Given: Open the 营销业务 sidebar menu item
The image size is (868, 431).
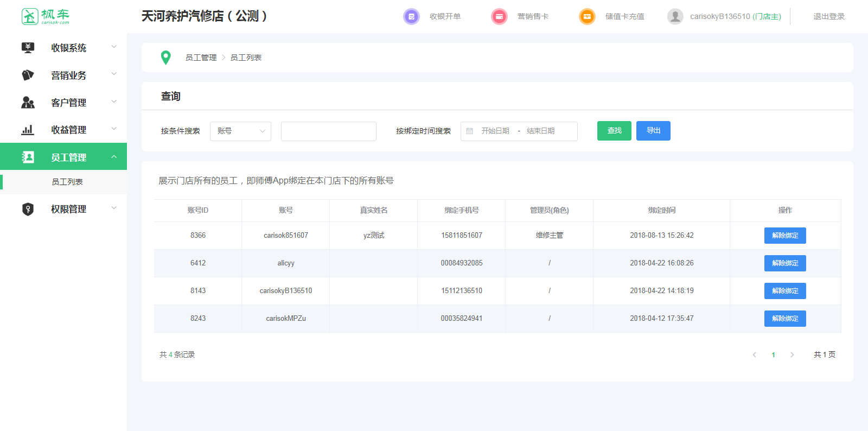Looking at the screenshot, I should pos(68,75).
